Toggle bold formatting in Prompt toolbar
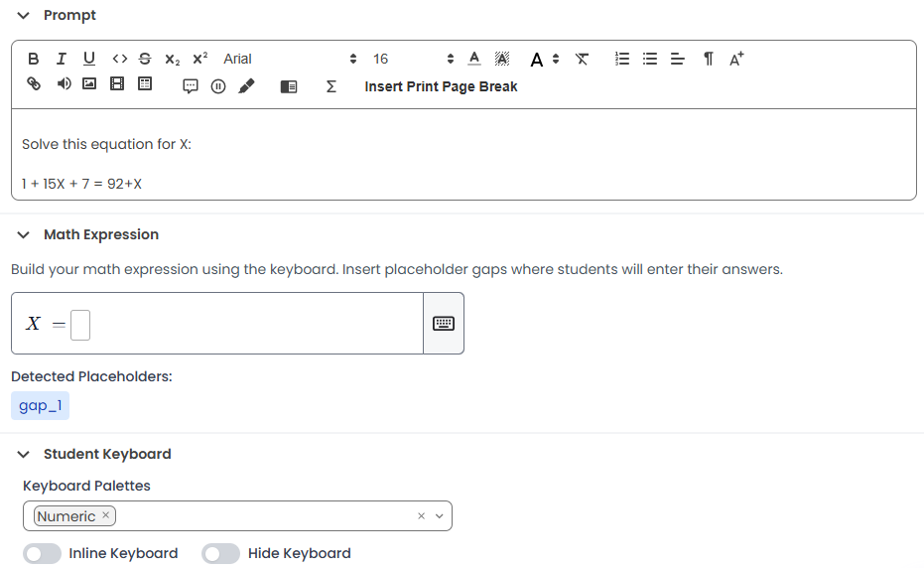 tap(34, 59)
